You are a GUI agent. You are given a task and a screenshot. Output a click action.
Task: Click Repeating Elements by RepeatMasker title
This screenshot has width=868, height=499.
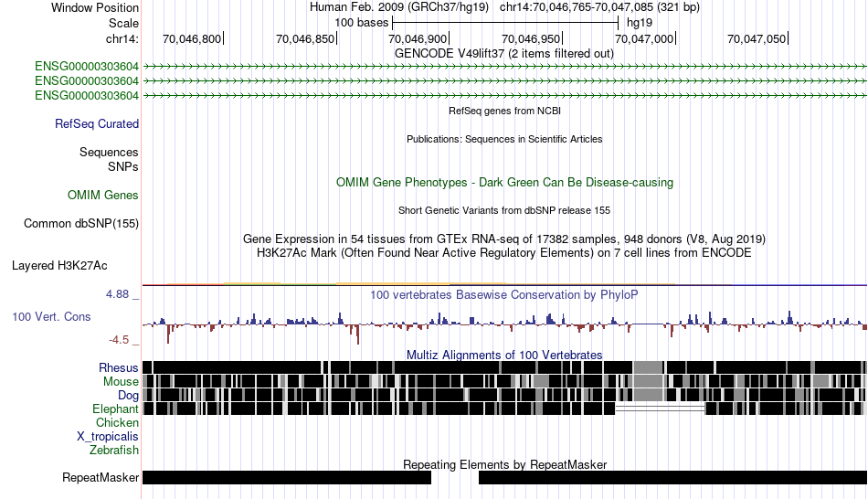point(504,464)
